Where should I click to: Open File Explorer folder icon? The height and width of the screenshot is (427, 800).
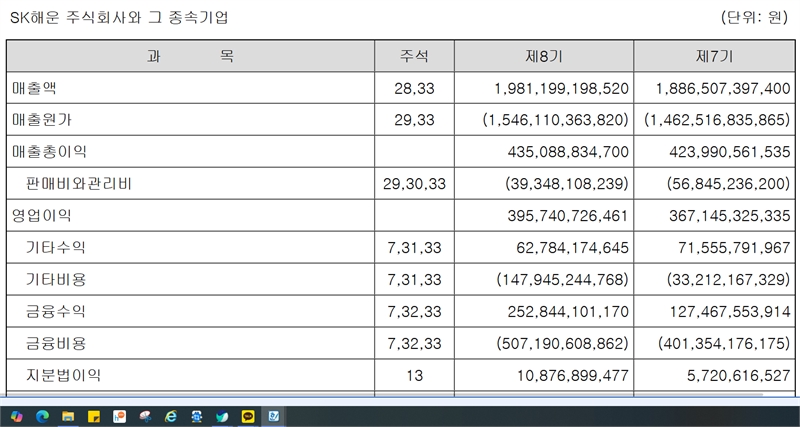[x=68, y=417]
